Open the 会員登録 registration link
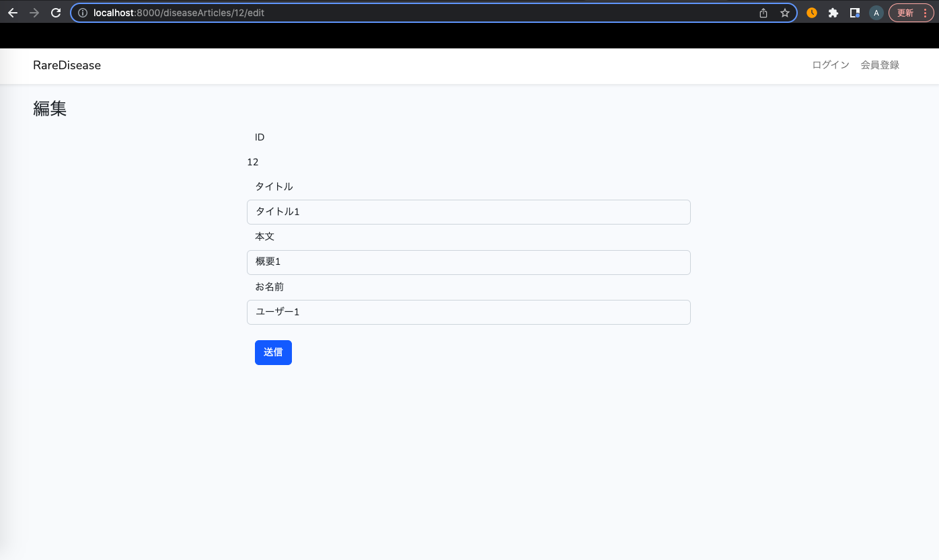Screen dimensions: 939x560 point(880,65)
